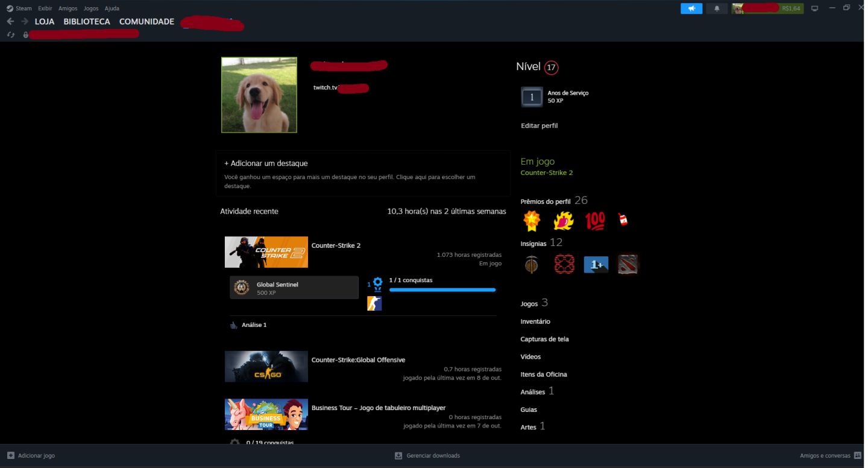Open the Vídeos link
This screenshot has width=868, height=468.
(531, 356)
